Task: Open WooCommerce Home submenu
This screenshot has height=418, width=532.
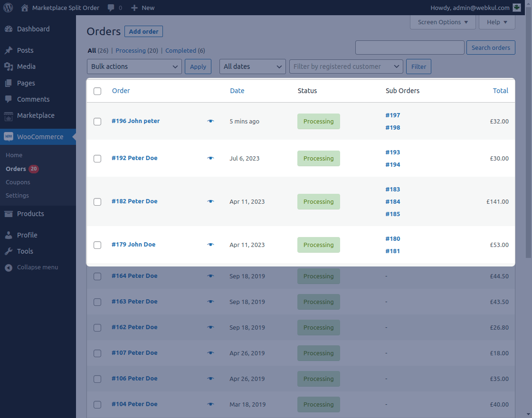Action: point(14,155)
